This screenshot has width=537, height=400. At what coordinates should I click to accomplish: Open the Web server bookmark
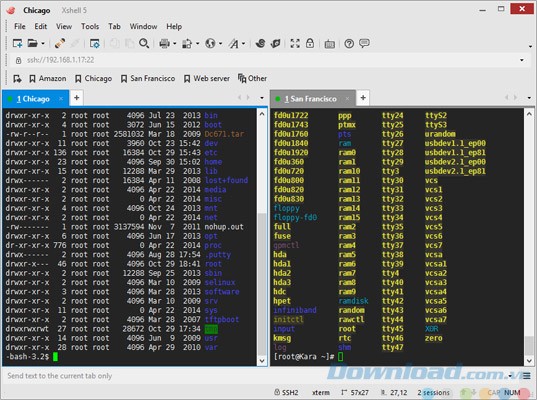point(207,78)
